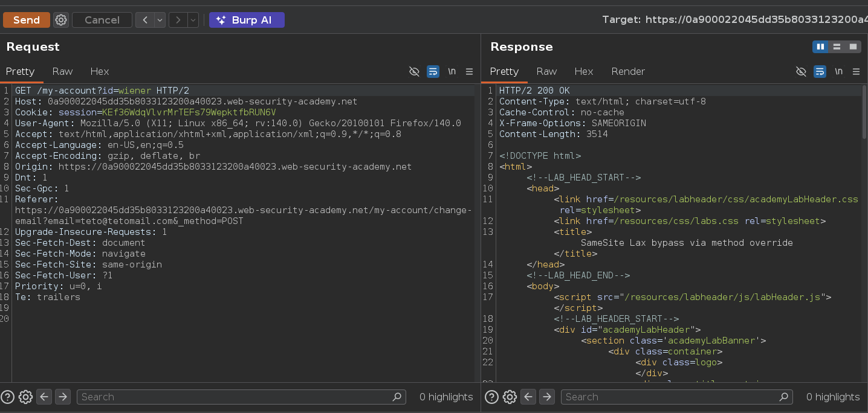Go to next request in history
This screenshot has height=413, width=868.
178,20
